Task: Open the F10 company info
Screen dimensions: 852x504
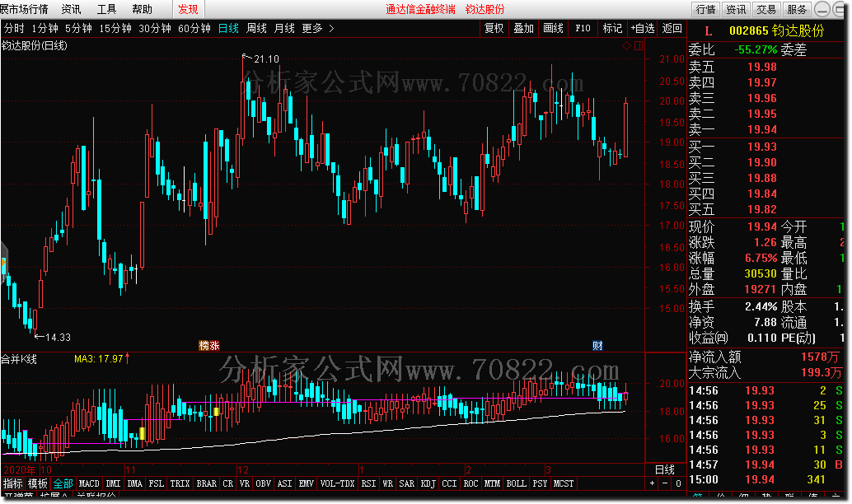Action: pos(583,28)
